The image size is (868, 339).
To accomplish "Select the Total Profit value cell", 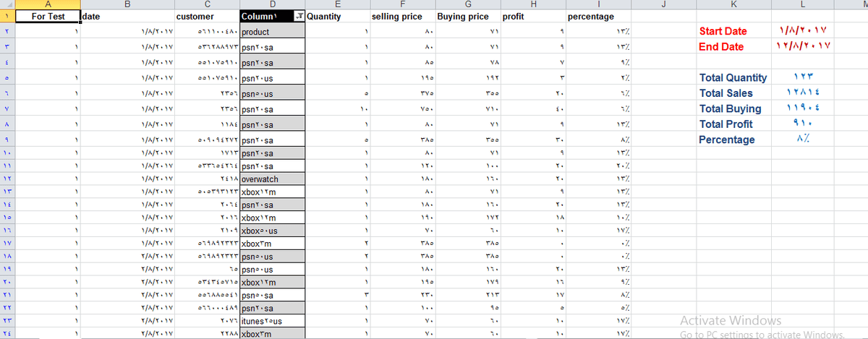I will [792, 124].
